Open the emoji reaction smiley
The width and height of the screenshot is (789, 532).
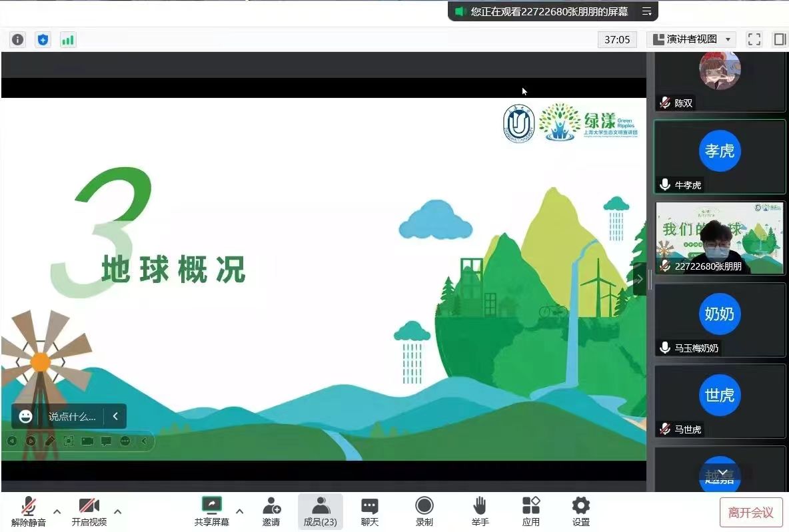25,417
